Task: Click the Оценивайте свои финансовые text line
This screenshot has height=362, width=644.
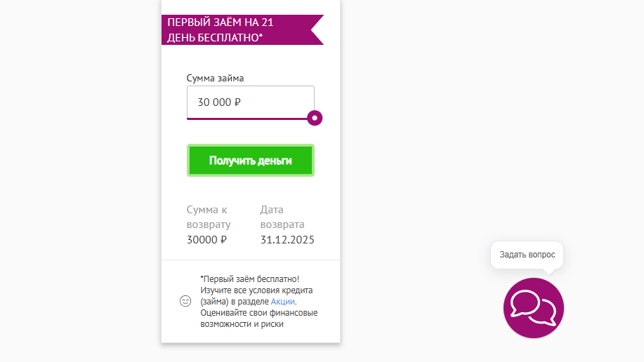Action: tap(258, 312)
